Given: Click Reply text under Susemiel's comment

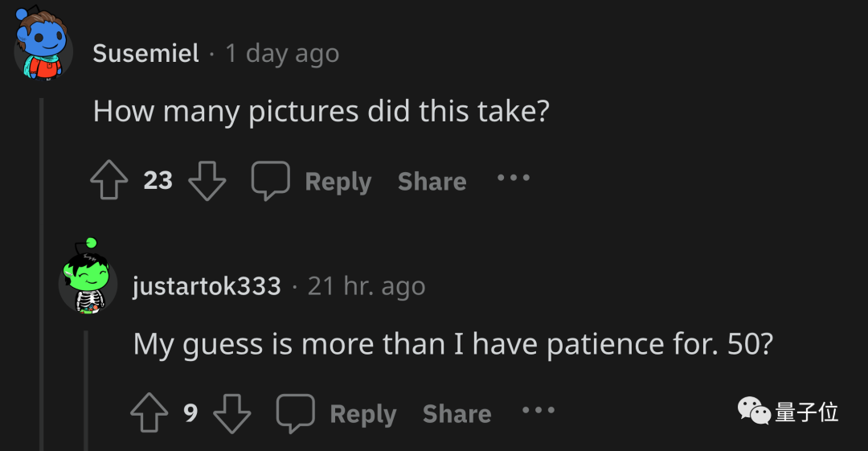Looking at the screenshot, I should click(338, 182).
